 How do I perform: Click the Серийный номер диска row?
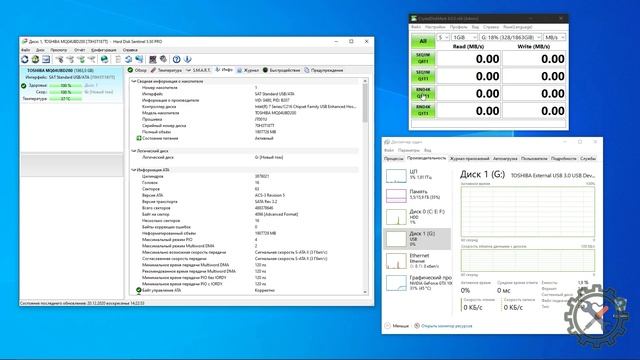click(x=245, y=126)
